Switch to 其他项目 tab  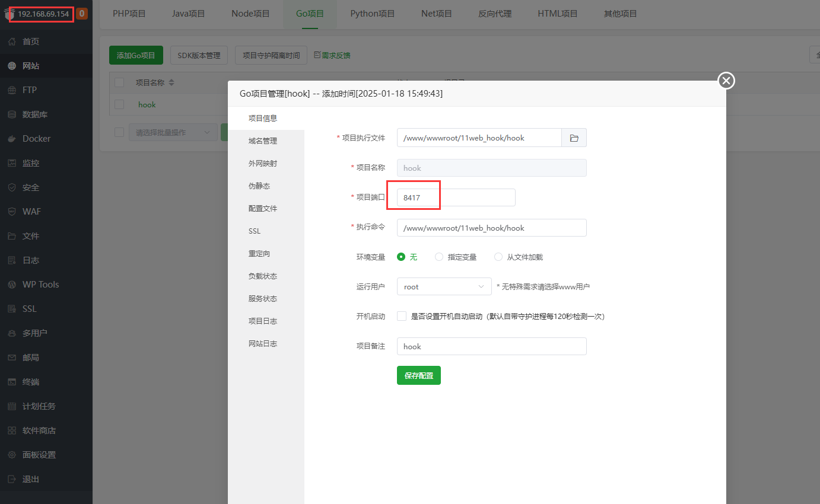[x=621, y=13]
